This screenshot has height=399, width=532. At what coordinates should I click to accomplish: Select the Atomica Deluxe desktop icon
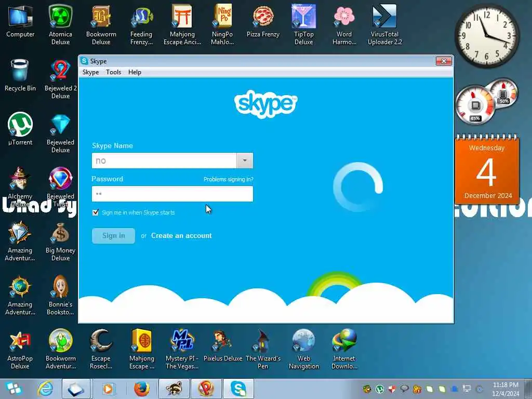pyautogui.click(x=60, y=25)
